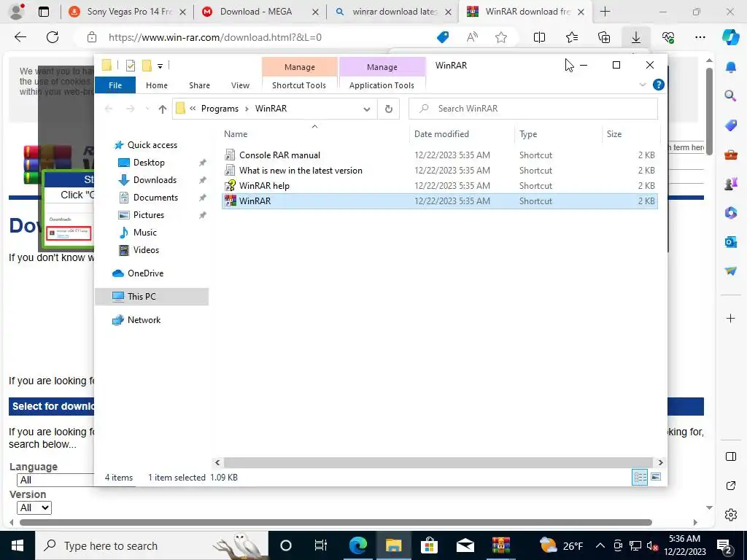Screen dimensions: 747x560
Task: Click in the Search WinRAR field
Action: (x=533, y=109)
